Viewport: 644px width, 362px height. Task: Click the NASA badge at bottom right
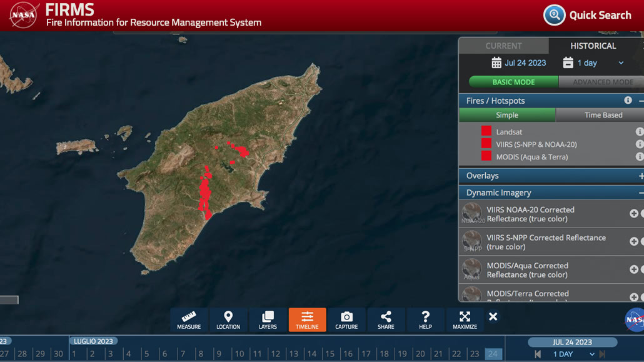635,319
